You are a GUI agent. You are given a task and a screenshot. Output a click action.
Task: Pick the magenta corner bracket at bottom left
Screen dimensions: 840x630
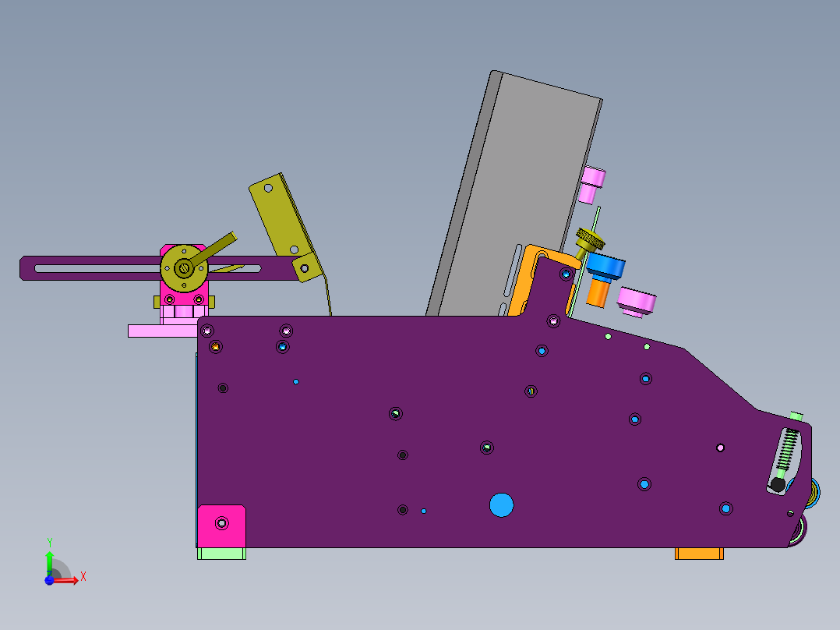(221, 526)
